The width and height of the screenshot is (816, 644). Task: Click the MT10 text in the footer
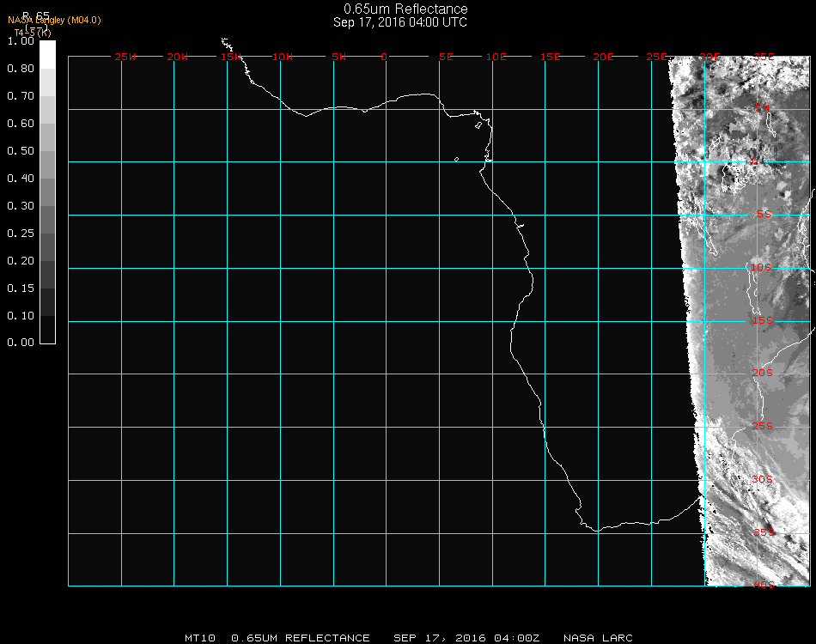(199, 638)
